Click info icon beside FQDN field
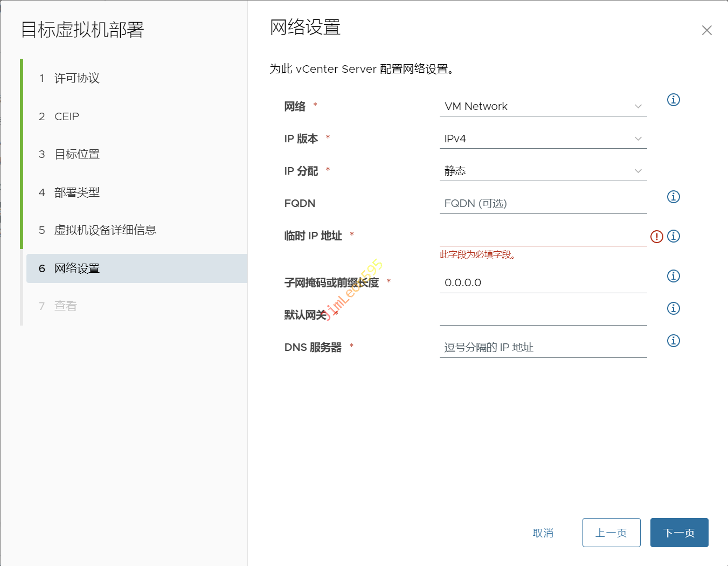This screenshot has height=566, width=728. click(x=673, y=197)
